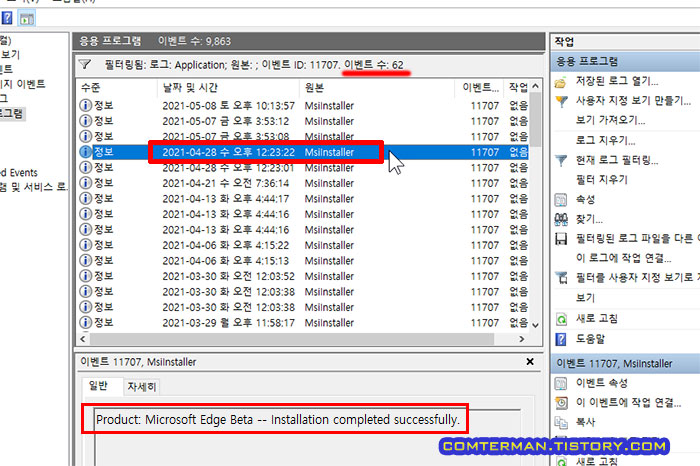Click the blue Help toolbar icon
Viewport: 700px width, 466px height.
coord(7,18)
